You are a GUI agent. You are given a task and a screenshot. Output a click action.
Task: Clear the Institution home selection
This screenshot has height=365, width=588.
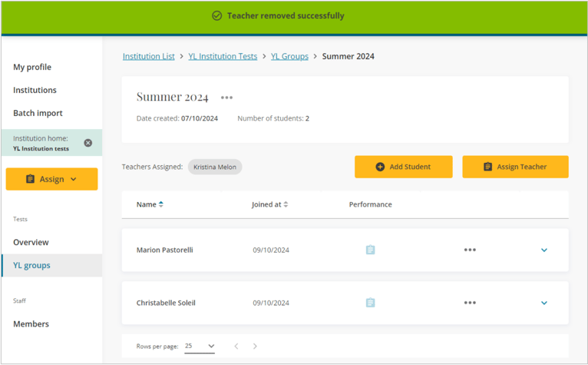pyautogui.click(x=88, y=143)
